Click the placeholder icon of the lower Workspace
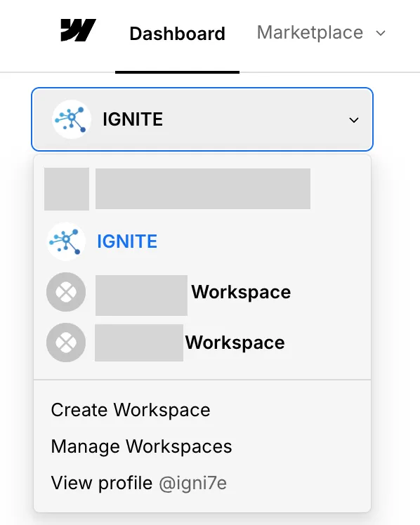The image size is (420, 525). 66,343
